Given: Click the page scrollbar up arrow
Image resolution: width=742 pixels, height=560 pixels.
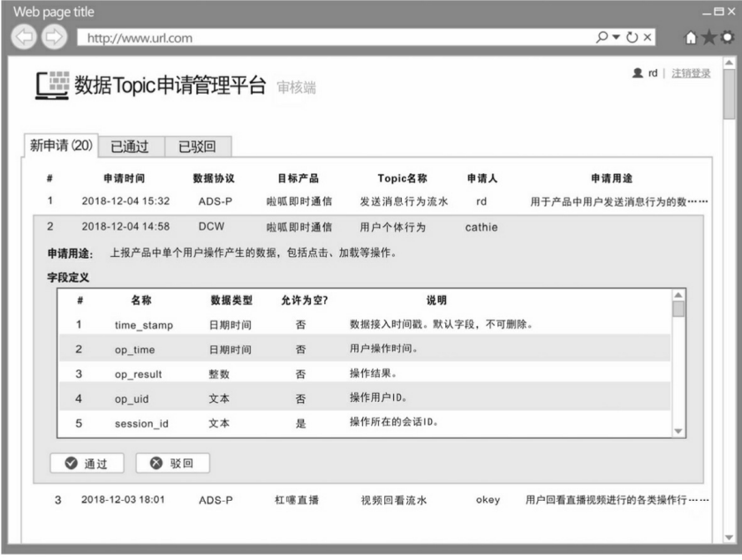Looking at the screenshot, I should [x=730, y=63].
